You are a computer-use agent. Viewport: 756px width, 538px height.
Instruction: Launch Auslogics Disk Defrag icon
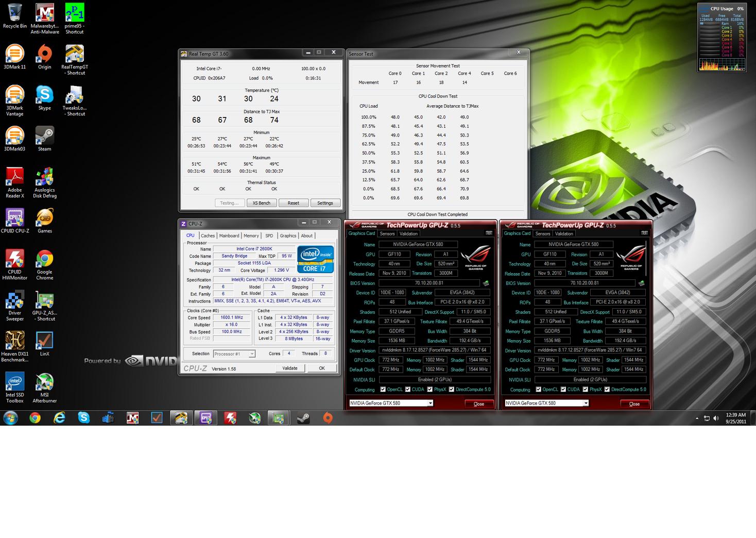45,182
